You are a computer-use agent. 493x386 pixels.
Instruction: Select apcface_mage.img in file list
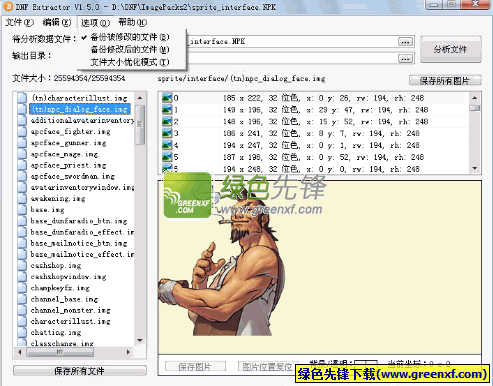[x=64, y=154]
